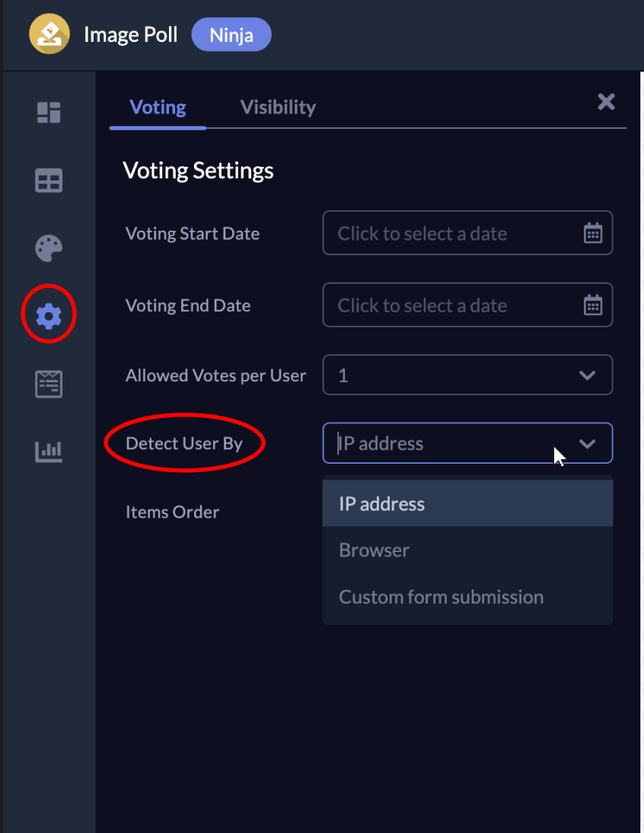The image size is (644, 833).
Task: Click the Ninja plan badge
Action: point(231,35)
